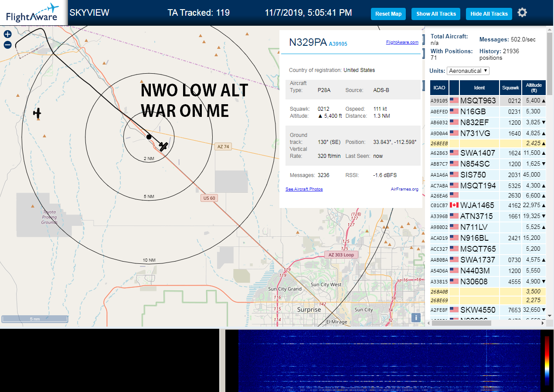This screenshot has width=554, height=392.
Task: Click the FlightAware logo
Action: tap(33, 13)
